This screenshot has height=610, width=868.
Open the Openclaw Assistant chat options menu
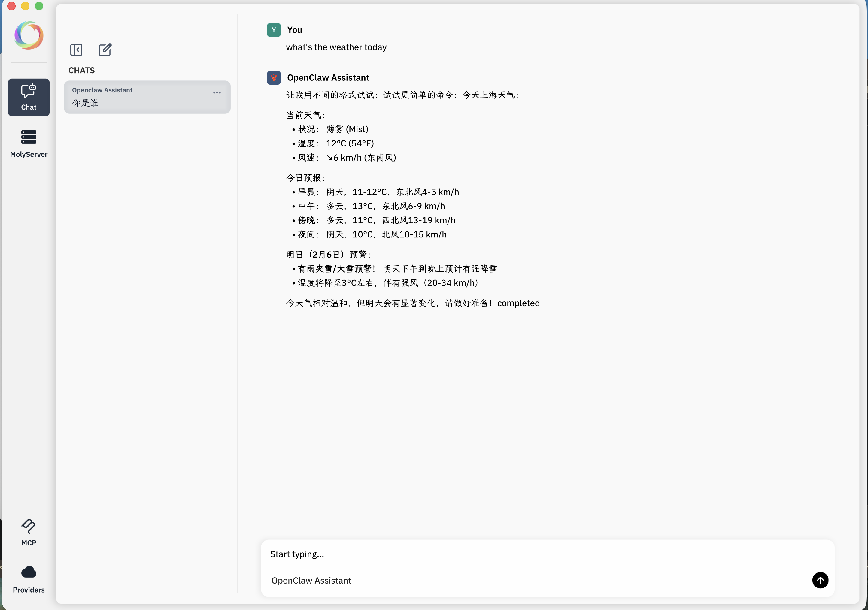coord(217,92)
